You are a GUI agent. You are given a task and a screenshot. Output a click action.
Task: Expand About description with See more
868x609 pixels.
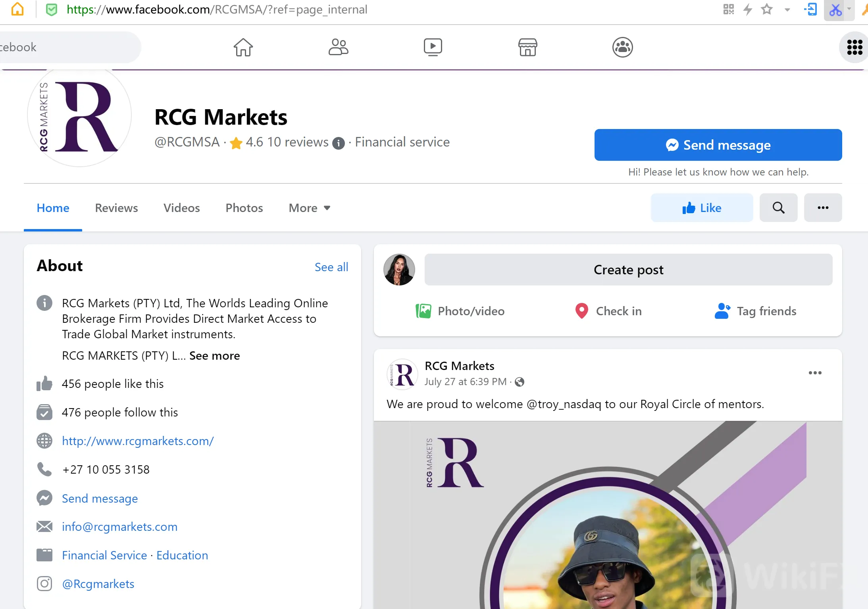point(215,356)
